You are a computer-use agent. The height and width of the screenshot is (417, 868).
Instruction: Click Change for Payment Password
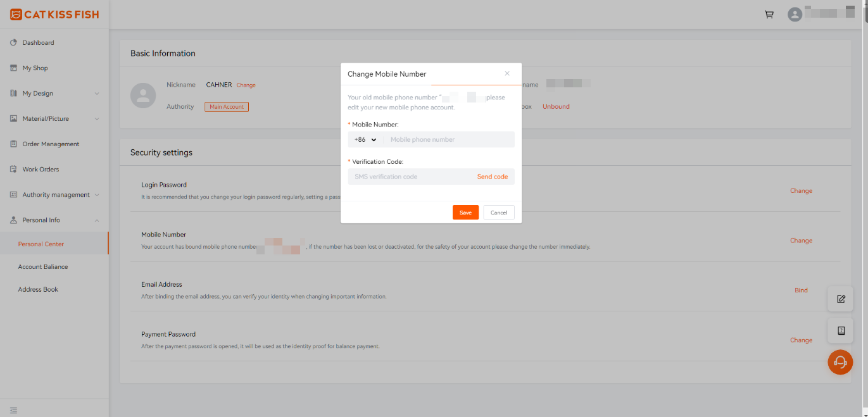pos(801,340)
